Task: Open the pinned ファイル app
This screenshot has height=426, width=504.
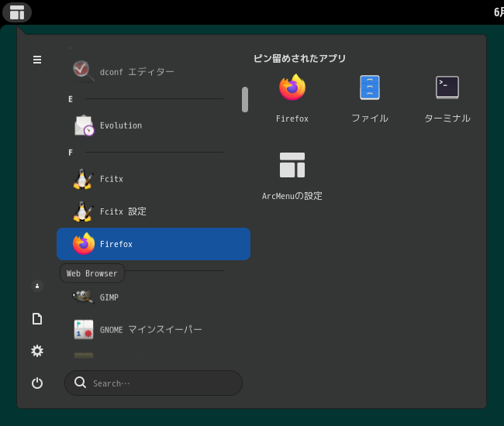Action: coord(370,98)
